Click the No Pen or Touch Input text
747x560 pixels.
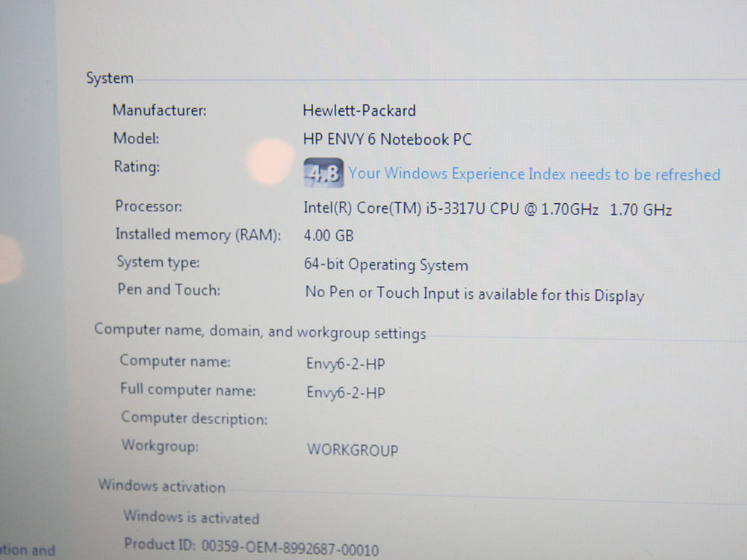pyautogui.click(x=474, y=293)
